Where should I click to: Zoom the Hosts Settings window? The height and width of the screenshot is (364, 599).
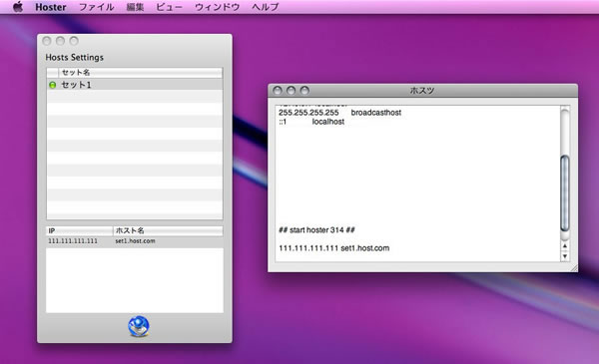(74, 41)
